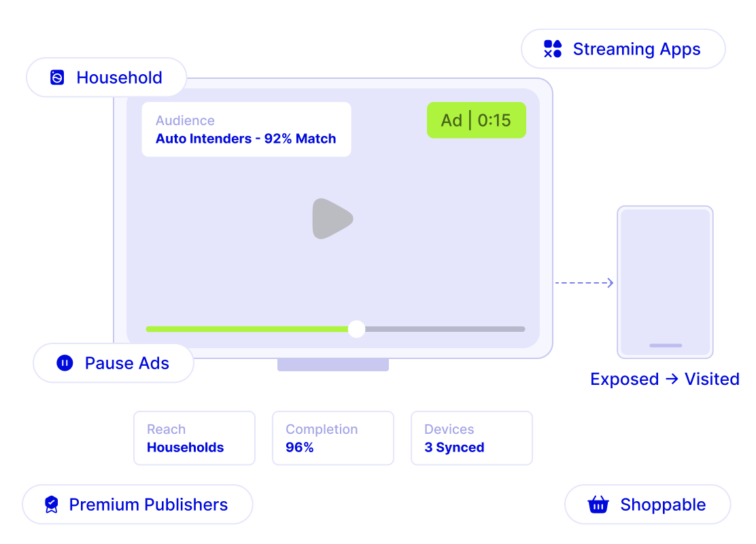Click the '96%' completion value
This screenshot has height=544, width=756.
click(299, 447)
